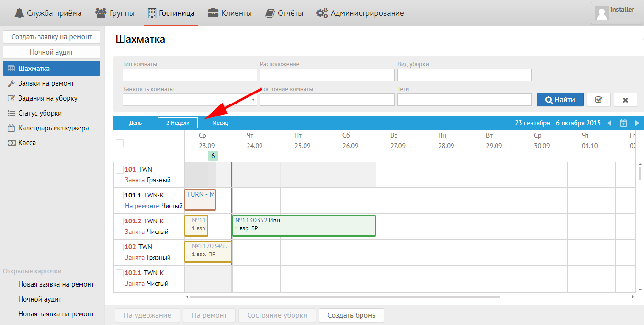Image resolution: width=644 pixels, height=325 pixels.
Task: Click the checkmark filter icon button
Action: pyautogui.click(x=598, y=100)
